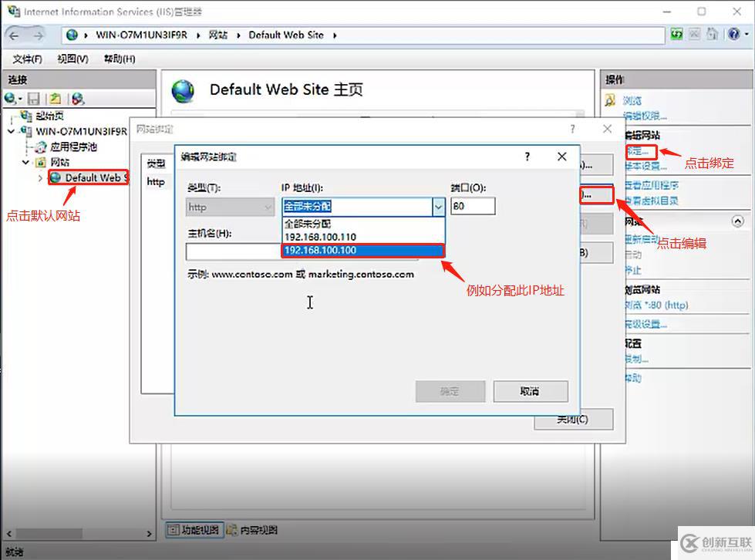Screen dimensions: 755x560
Task: Open the disabled 类型 http dropdown
Action: [230, 207]
